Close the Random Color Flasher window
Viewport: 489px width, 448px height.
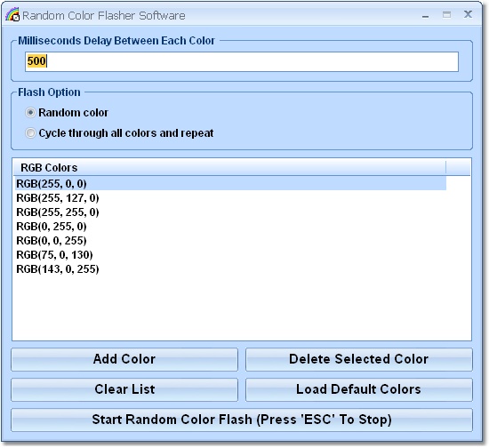coord(468,14)
